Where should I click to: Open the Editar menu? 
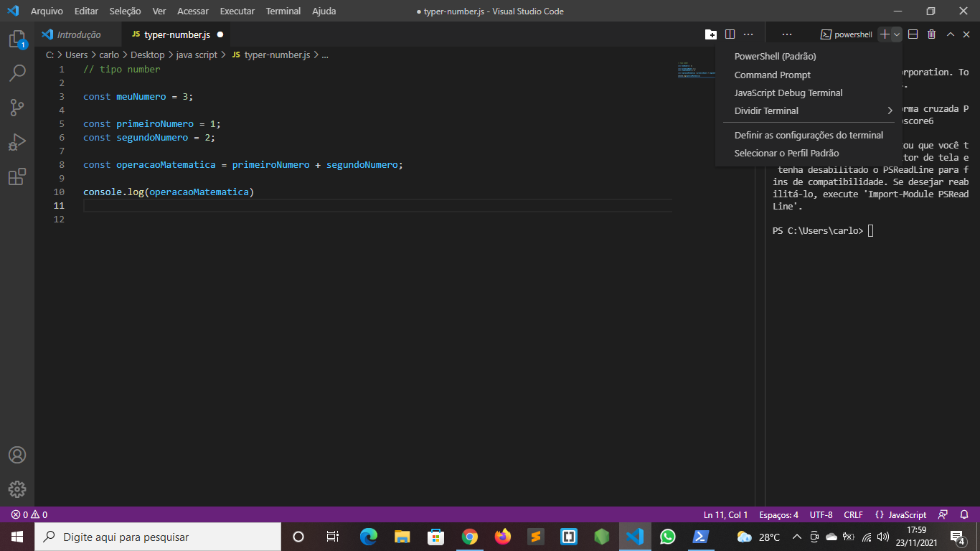click(86, 11)
